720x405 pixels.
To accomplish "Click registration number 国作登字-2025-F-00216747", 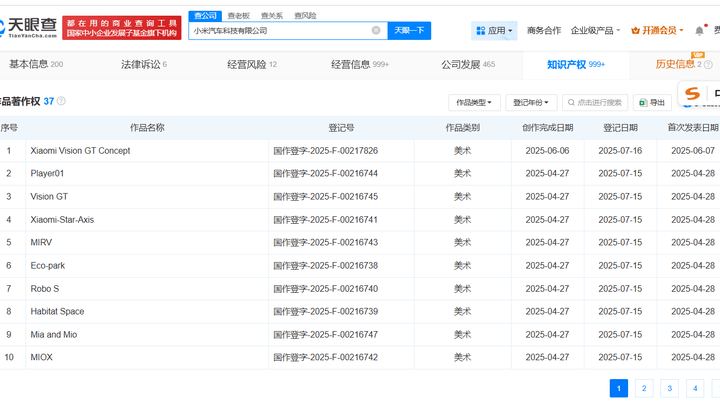I will pyautogui.click(x=326, y=334).
